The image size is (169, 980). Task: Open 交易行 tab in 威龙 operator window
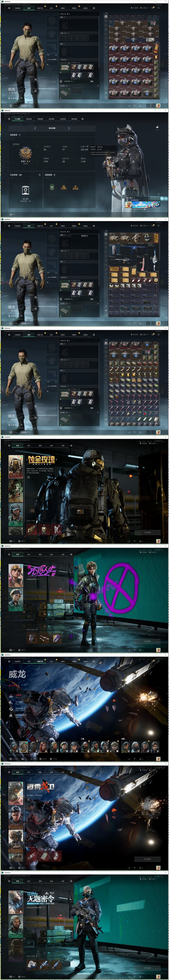point(63,662)
